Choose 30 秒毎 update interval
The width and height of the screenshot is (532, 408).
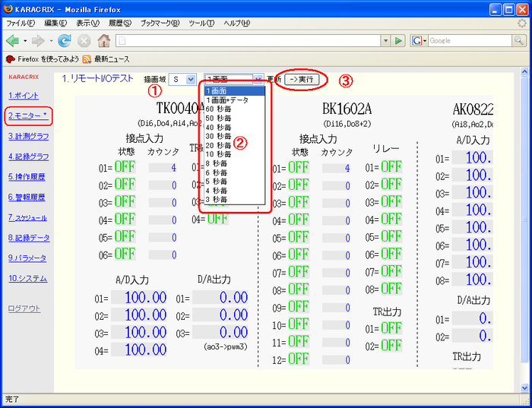coord(234,136)
